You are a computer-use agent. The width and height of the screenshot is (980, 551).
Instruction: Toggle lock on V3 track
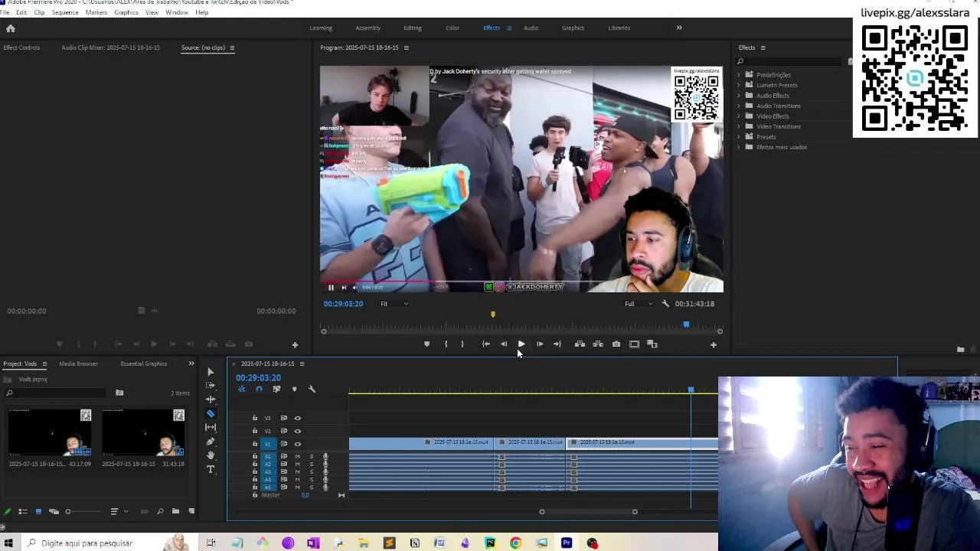pos(255,418)
